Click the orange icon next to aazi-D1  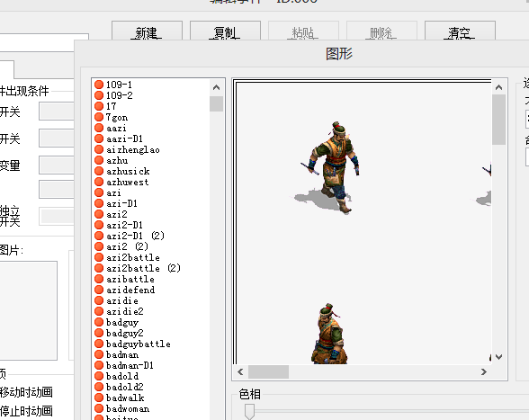pos(99,139)
